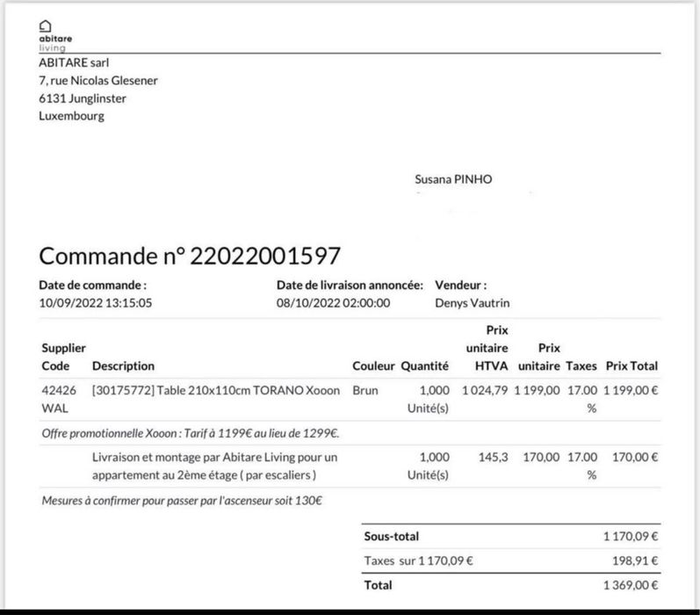The height and width of the screenshot is (615, 700).
Task: Click the 'Couleur' column header
Action: 373,365
